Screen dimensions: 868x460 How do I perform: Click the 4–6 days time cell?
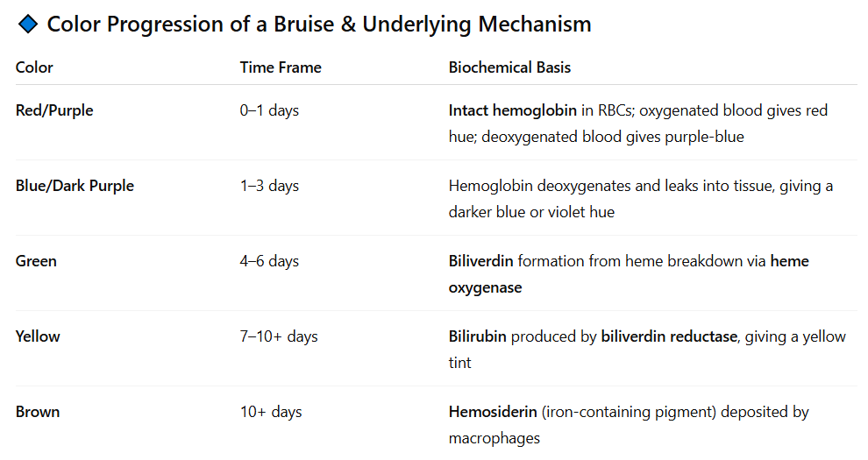pyautogui.click(x=269, y=261)
